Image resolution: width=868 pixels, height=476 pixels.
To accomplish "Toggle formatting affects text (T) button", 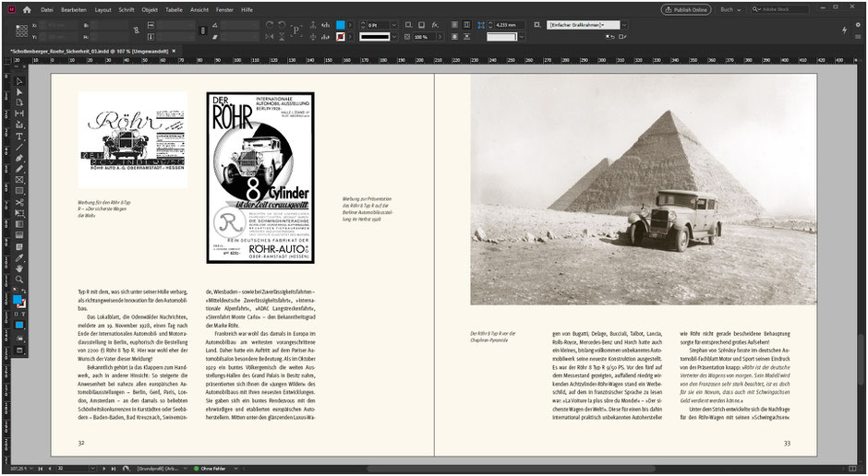I will pos(23,314).
